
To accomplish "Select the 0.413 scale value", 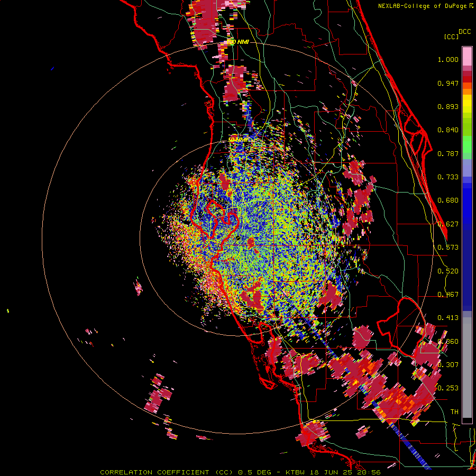I will (x=448, y=318).
